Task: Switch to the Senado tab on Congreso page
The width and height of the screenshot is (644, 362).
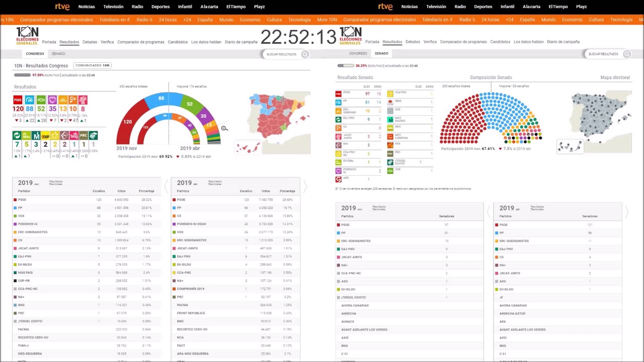Action: [x=58, y=53]
